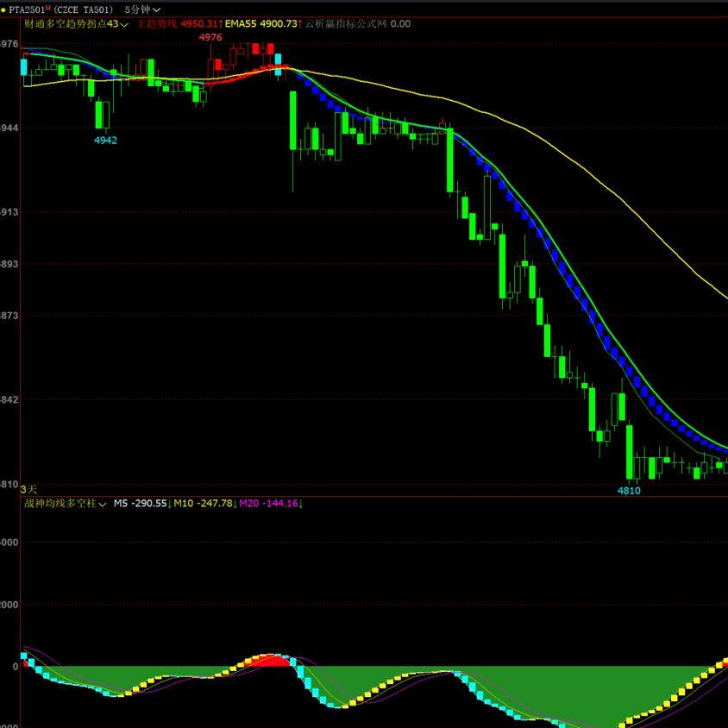This screenshot has width=728, height=728.
Task: Click the 4942 low price marker
Action: point(105,141)
